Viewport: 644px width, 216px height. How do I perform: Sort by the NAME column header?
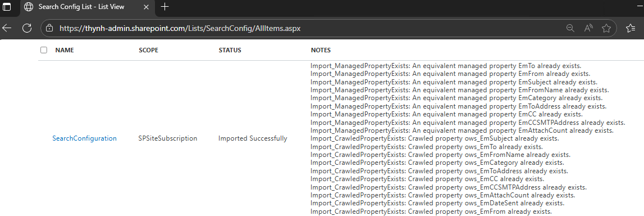coord(65,50)
